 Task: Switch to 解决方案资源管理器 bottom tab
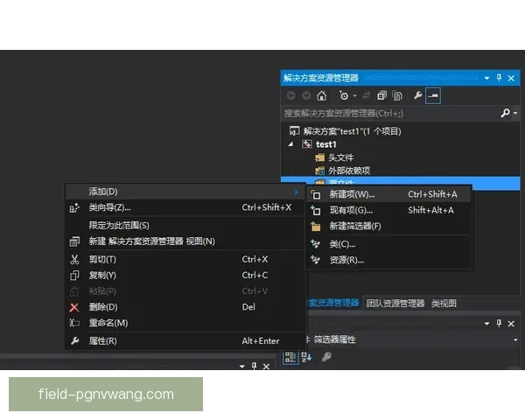click(x=333, y=303)
